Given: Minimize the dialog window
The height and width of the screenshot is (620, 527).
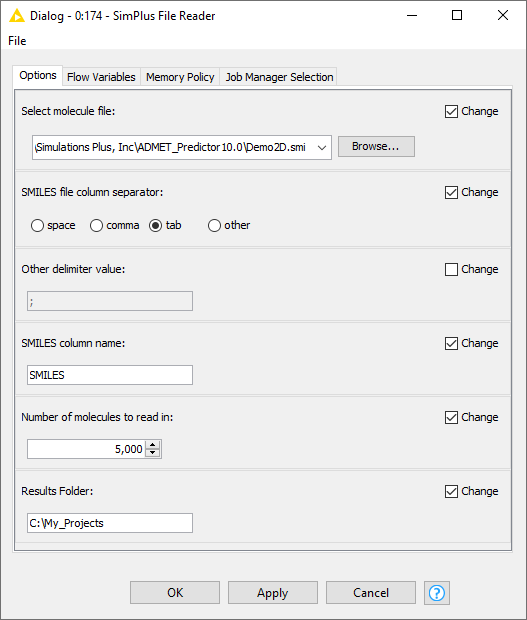Looking at the screenshot, I should pos(412,16).
